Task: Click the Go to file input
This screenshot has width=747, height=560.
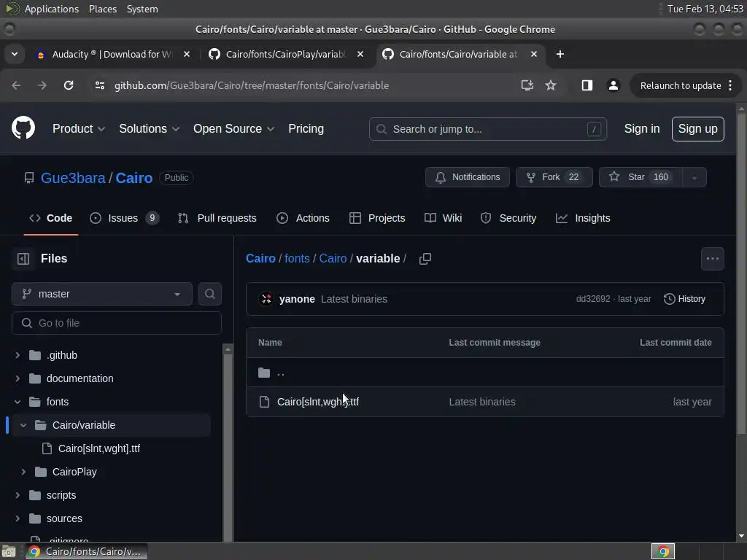Action: (117, 323)
